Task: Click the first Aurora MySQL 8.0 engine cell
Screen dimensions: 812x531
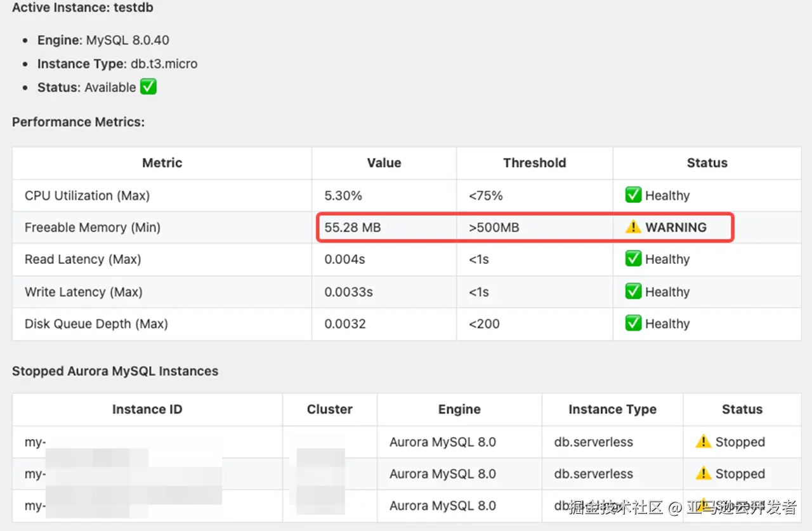Action: click(443, 442)
